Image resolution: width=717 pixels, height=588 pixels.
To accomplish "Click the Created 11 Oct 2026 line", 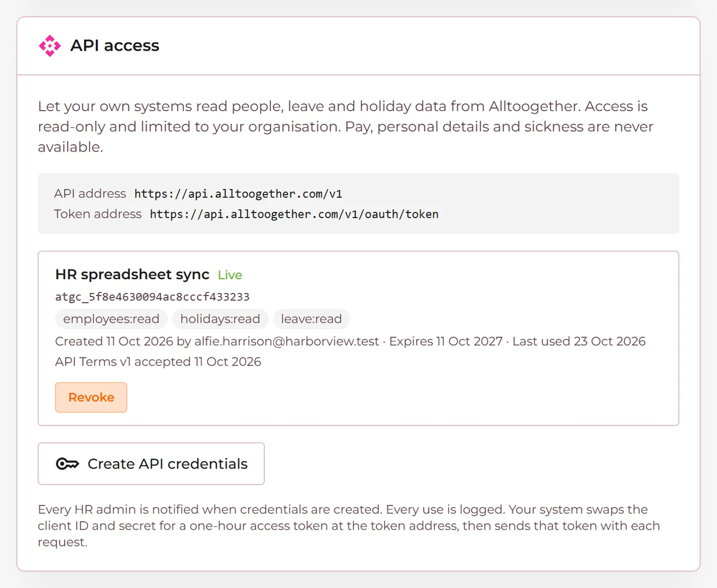I will pos(350,341).
